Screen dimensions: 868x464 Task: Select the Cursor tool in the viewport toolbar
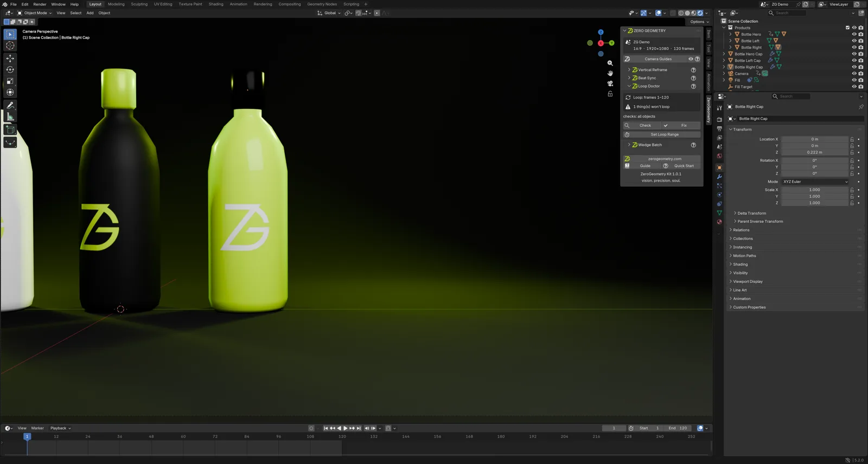[10, 46]
